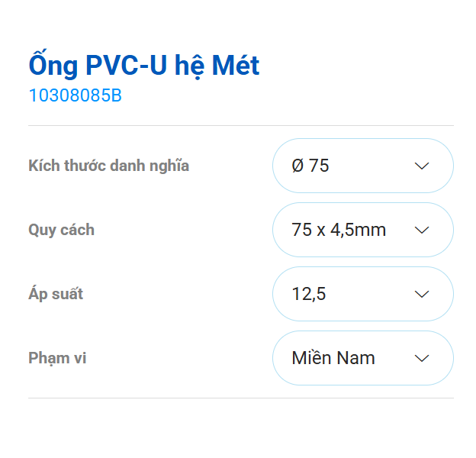Viewport: 476px width, 458px height.
Task: Click the selected value 75 x 4,5mm
Action: 339,230
